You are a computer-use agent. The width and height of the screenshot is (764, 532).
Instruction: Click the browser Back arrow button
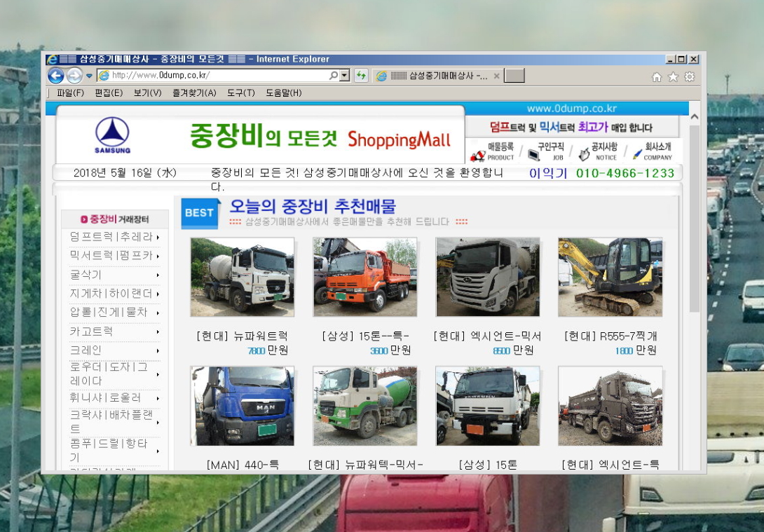(x=56, y=76)
